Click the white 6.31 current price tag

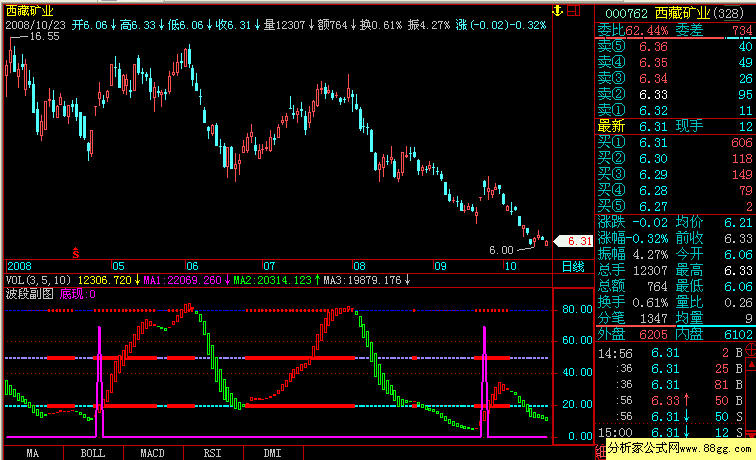[574, 241]
